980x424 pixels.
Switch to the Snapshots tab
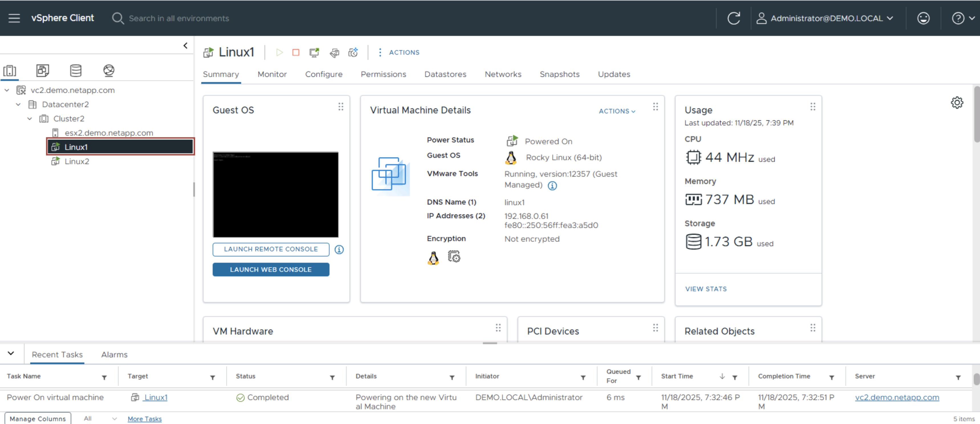click(x=560, y=74)
